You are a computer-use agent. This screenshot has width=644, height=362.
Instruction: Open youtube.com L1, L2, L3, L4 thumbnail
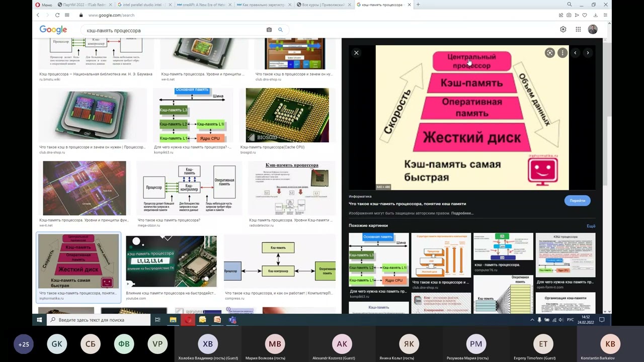click(171, 261)
